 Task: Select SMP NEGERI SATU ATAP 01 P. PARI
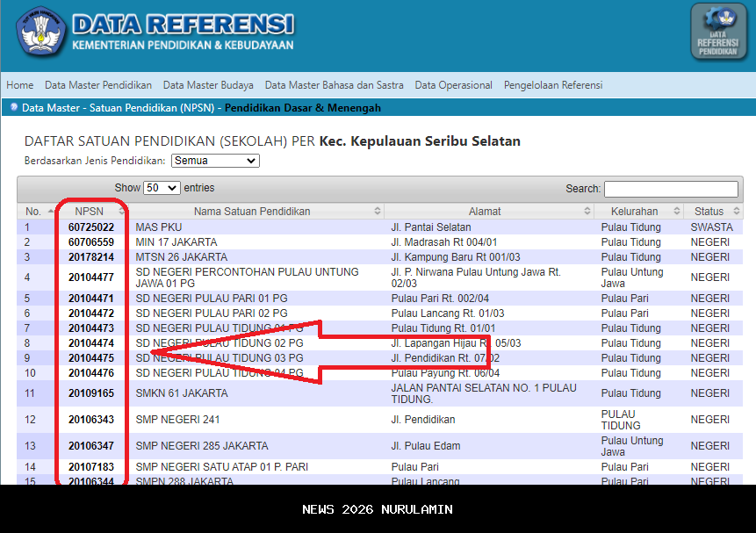[x=222, y=467]
